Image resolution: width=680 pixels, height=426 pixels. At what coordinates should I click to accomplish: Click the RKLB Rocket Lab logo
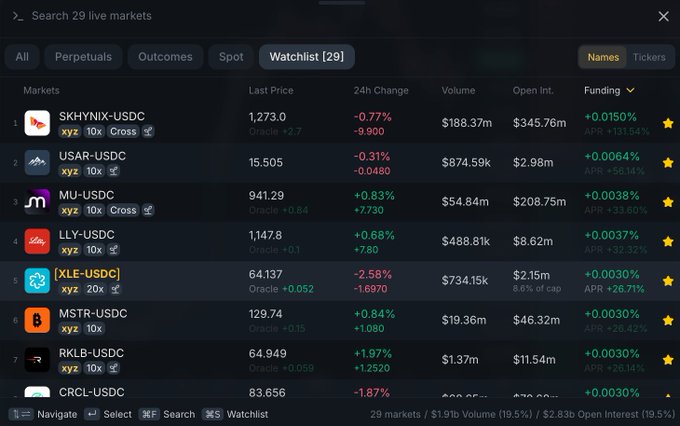click(37, 360)
